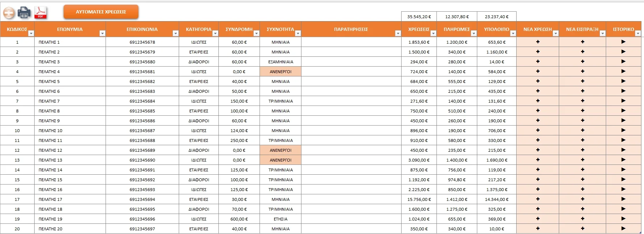The image size is (644, 234).
Task: Open the ΕΠΙΚΟΙΝΩΝΙΑ column filter dropdown
Action: click(175, 33)
